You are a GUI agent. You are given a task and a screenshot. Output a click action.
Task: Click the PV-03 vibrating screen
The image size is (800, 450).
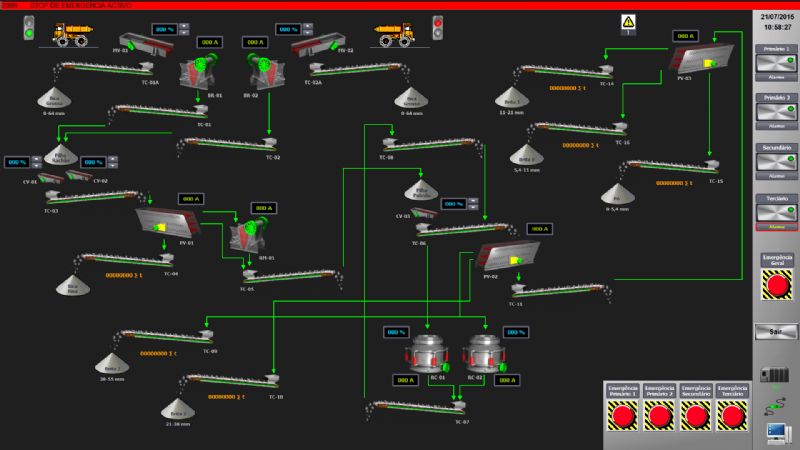pos(696,59)
